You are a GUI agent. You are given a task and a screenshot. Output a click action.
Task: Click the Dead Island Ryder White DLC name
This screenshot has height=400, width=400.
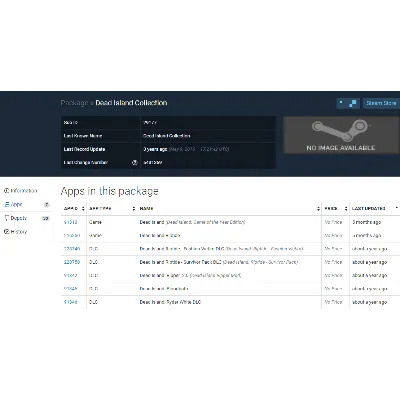coord(170,302)
